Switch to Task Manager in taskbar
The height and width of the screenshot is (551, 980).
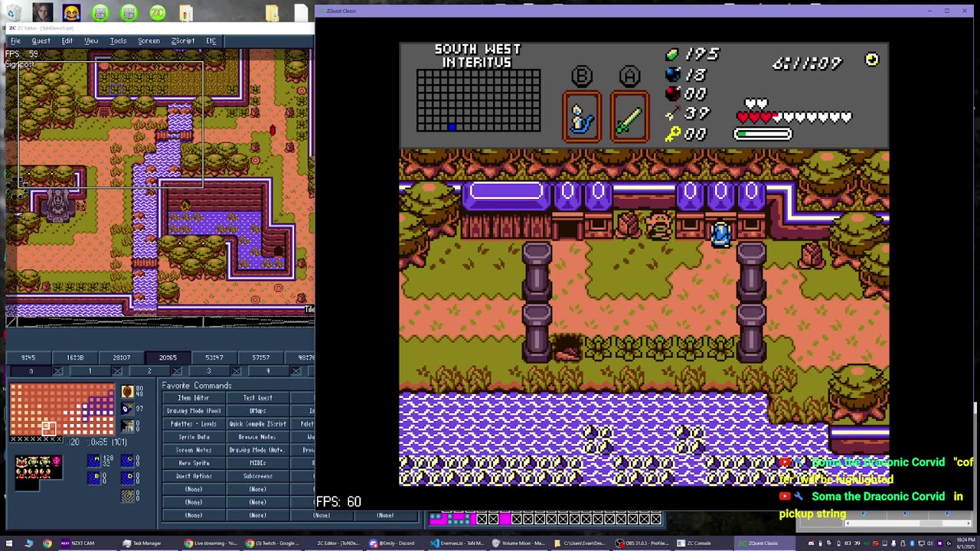144,543
